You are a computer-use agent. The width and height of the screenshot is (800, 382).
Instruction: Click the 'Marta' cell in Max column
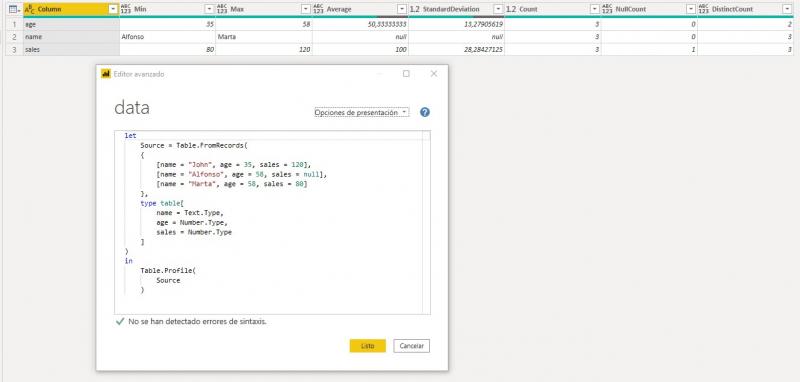(264, 37)
